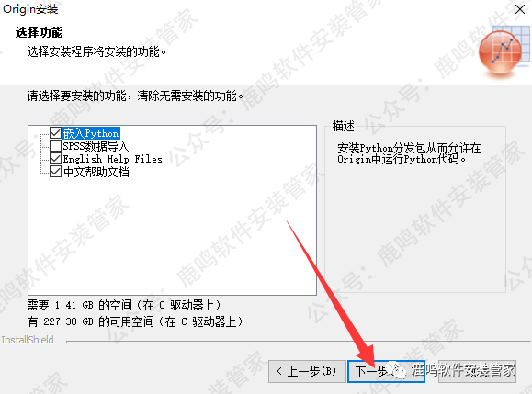Select the highlighted 嵌入Python feature label
Screen dimensions: 532x394
click(x=91, y=133)
